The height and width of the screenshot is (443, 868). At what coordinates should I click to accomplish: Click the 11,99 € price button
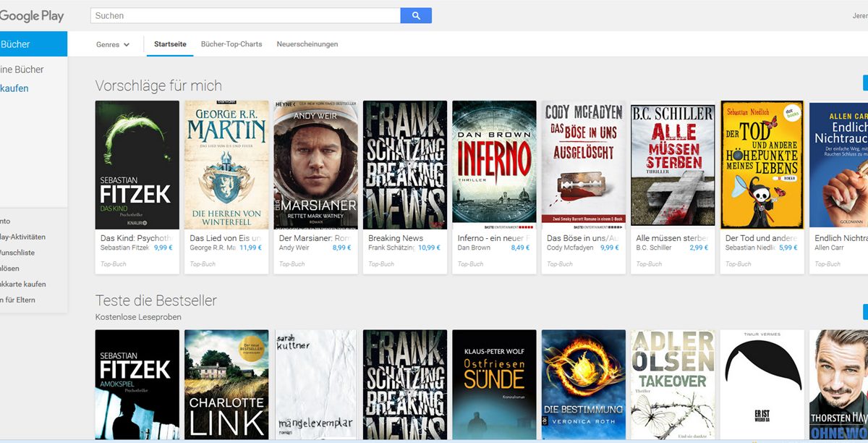tap(251, 248)
